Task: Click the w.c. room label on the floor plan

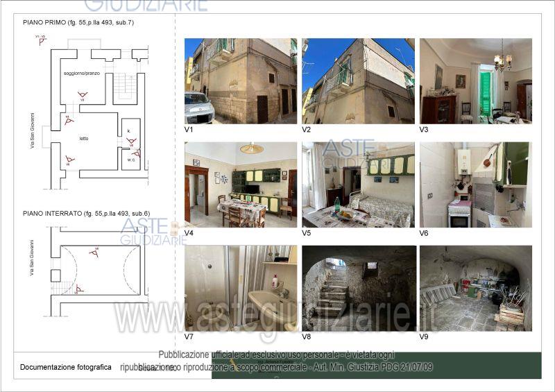Action: [x=130, y=160]
